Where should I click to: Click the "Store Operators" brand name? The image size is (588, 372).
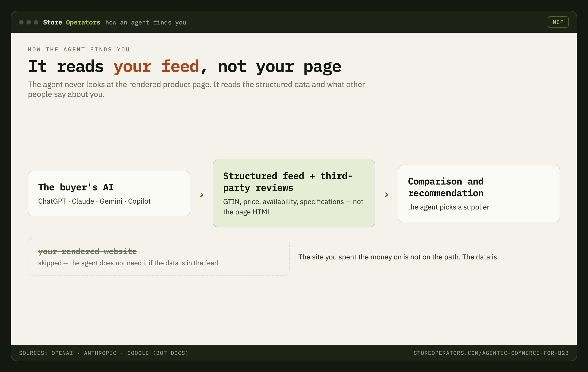72,22
